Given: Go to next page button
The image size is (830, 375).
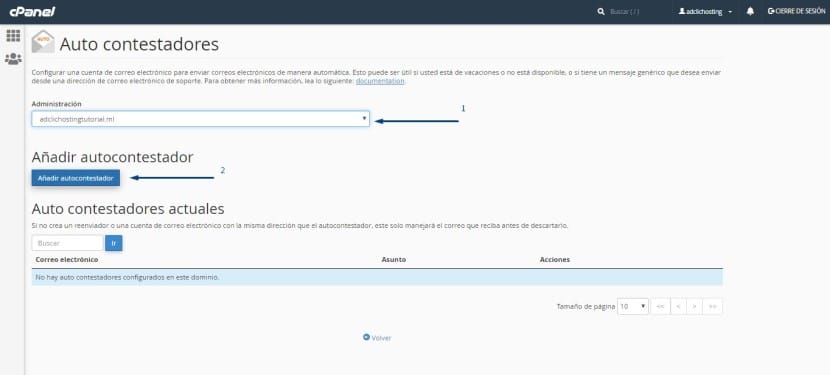Looking at the screenshot, I should [x=694, y=306].
